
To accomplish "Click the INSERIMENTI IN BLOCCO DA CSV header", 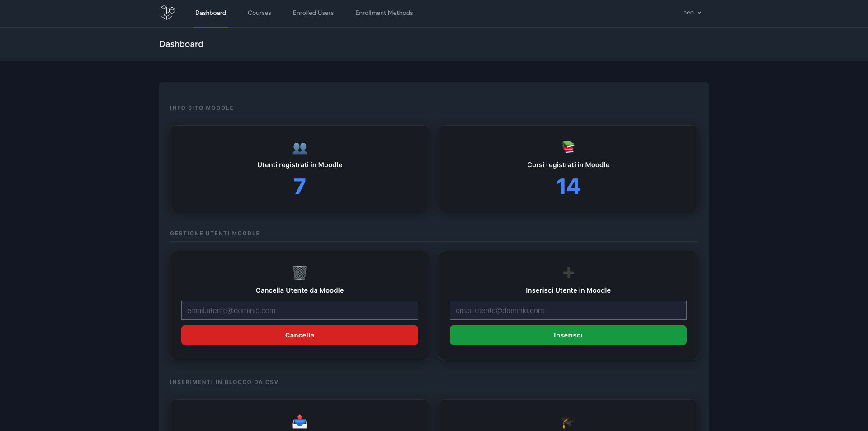I will (x=224, y=382).
